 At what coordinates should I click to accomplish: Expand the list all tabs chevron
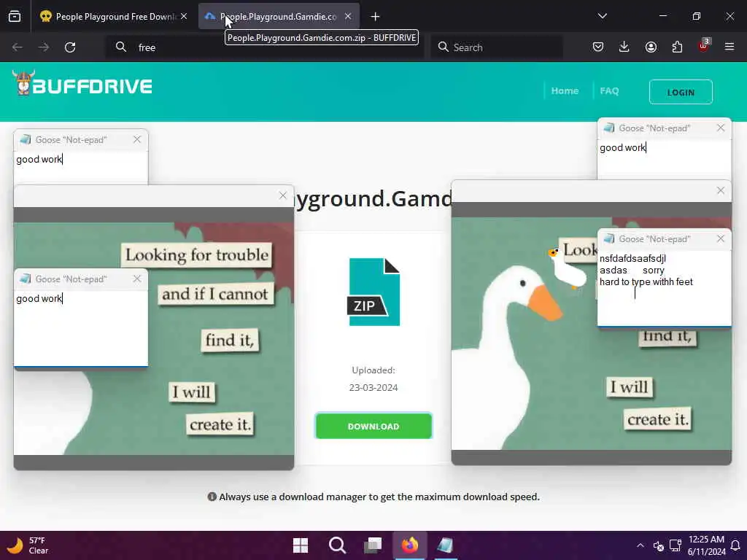click(x=603, y=16)
